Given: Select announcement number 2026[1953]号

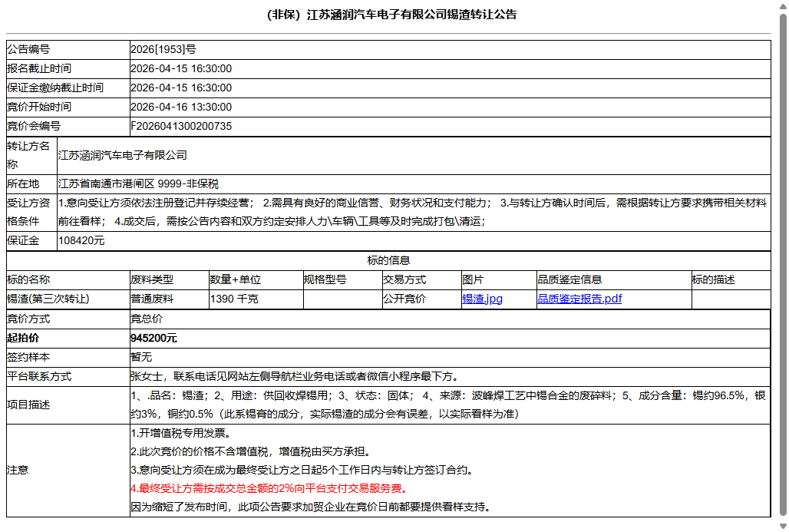Looking at the screenshot, I should 163,49.
